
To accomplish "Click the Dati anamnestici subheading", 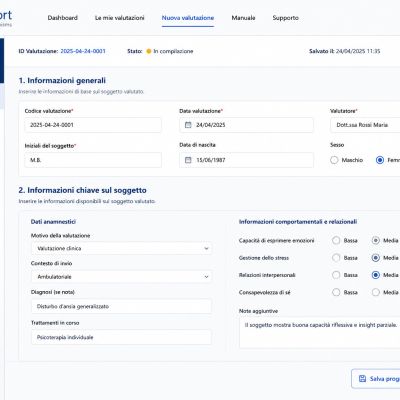I will 53,222.
